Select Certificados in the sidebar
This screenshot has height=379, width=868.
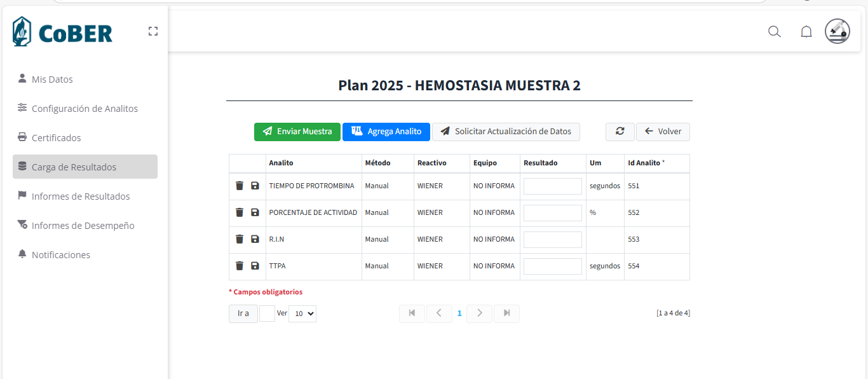pos(56,138)
